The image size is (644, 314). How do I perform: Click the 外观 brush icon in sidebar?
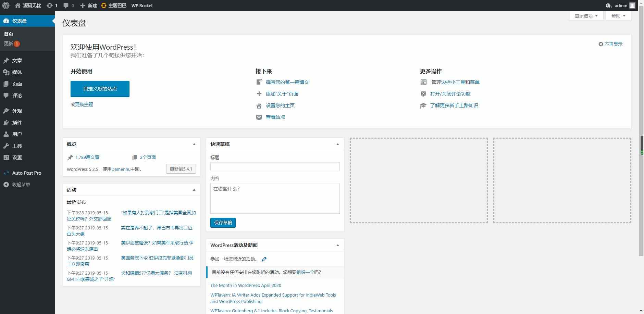[6, 111]
